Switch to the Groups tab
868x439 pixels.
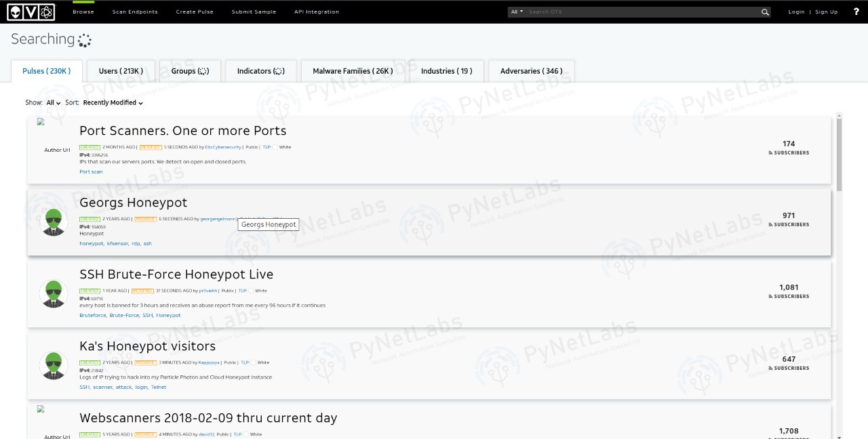pos(190,71)
